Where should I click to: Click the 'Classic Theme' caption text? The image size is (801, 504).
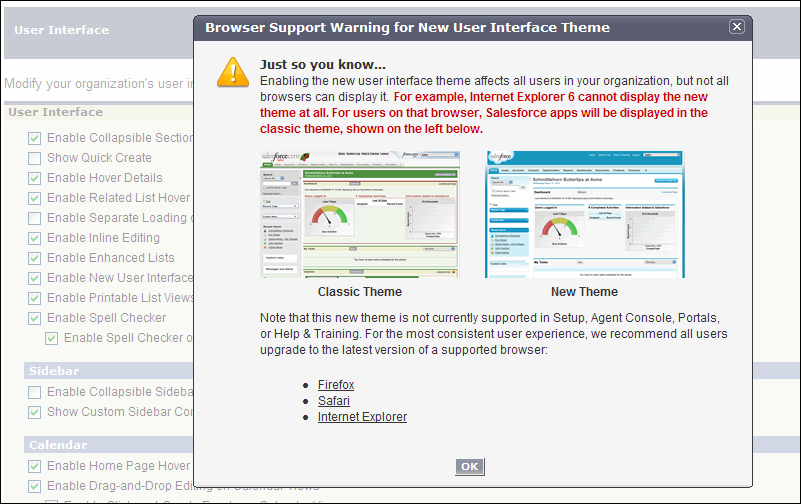click(360, 292)
